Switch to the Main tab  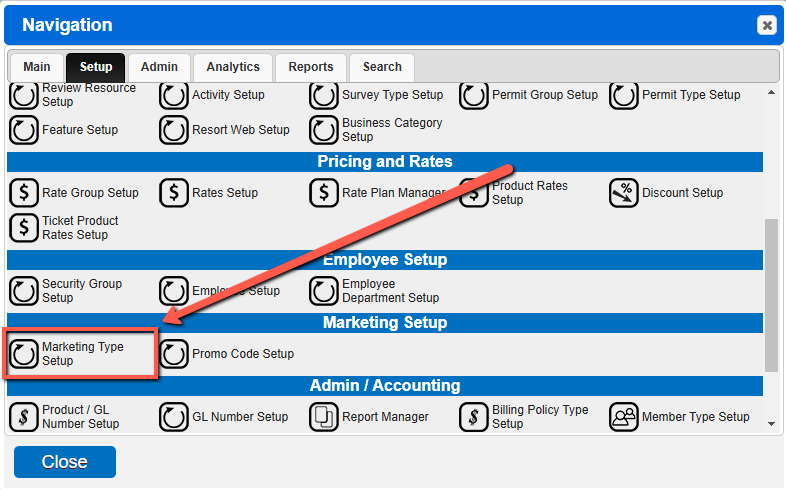(37, 67)
